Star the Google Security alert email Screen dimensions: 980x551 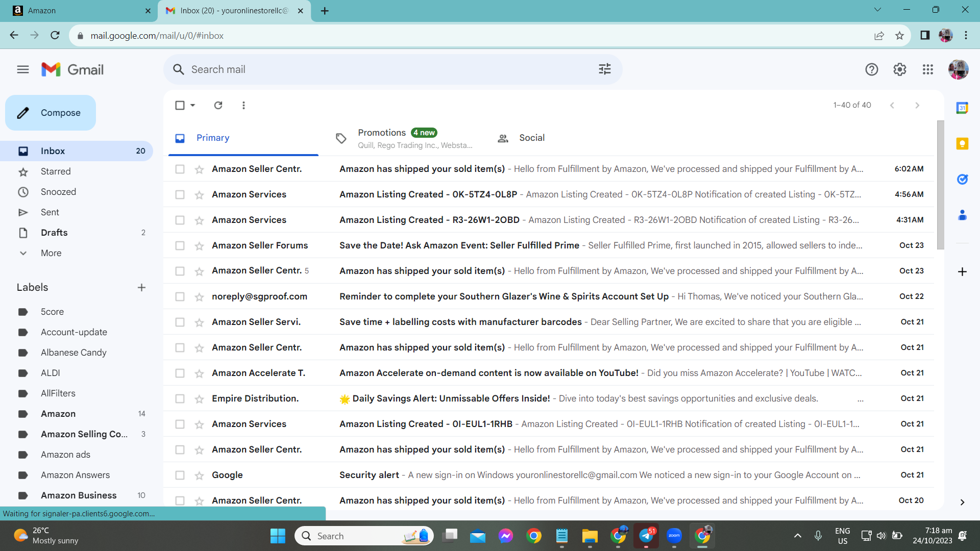(x=199, y=475)
